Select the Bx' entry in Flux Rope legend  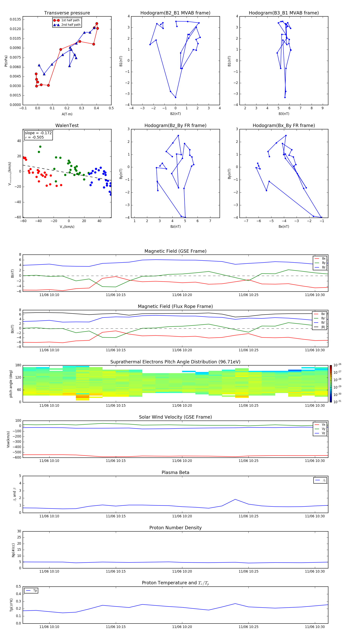(x=320, y=314)
